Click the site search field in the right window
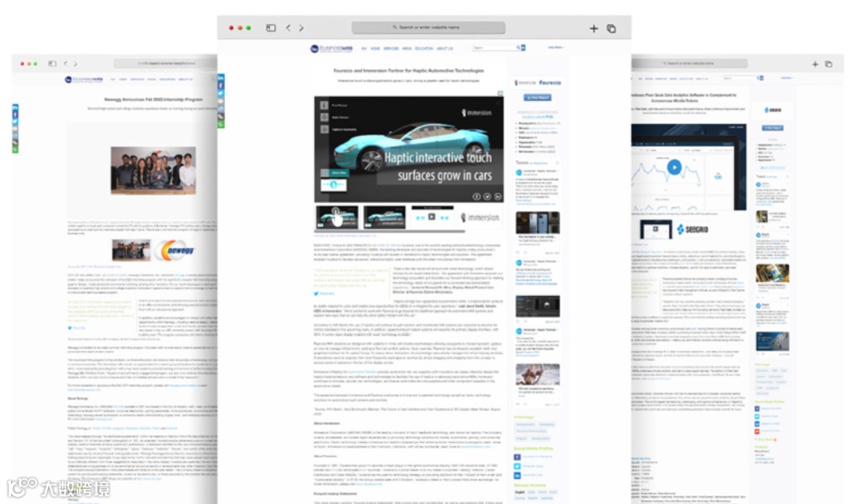 tap(740, 78)
